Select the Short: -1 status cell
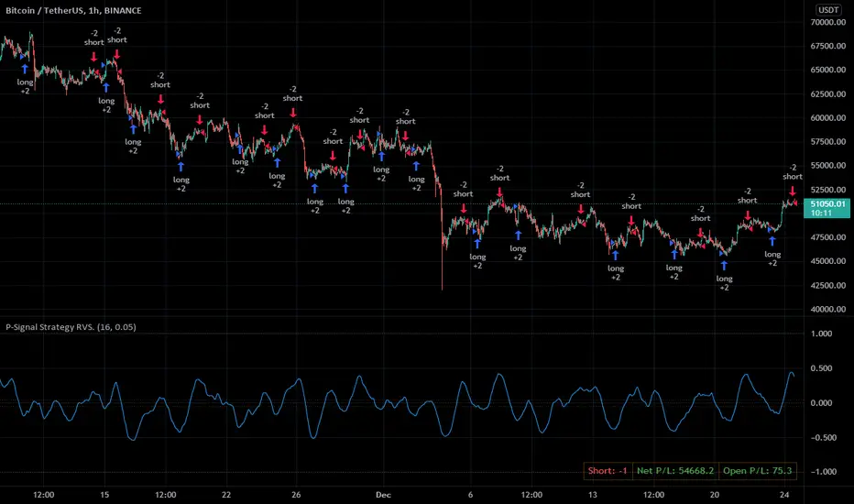854x504 pixels. pos(608,471)
